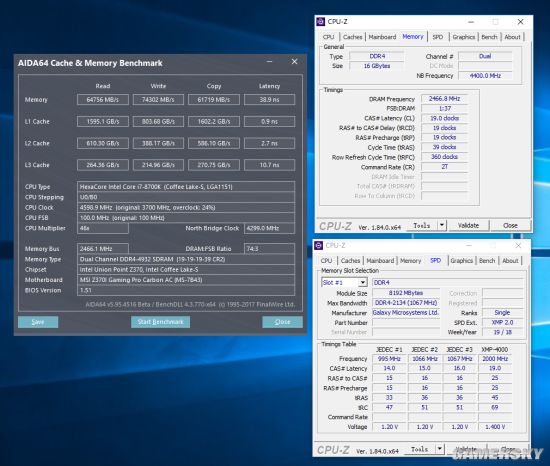550x466 pixels.
Task: Open the Tools dropdown arrow in upper CPU-Z
Action: click(x=442, y=225)
